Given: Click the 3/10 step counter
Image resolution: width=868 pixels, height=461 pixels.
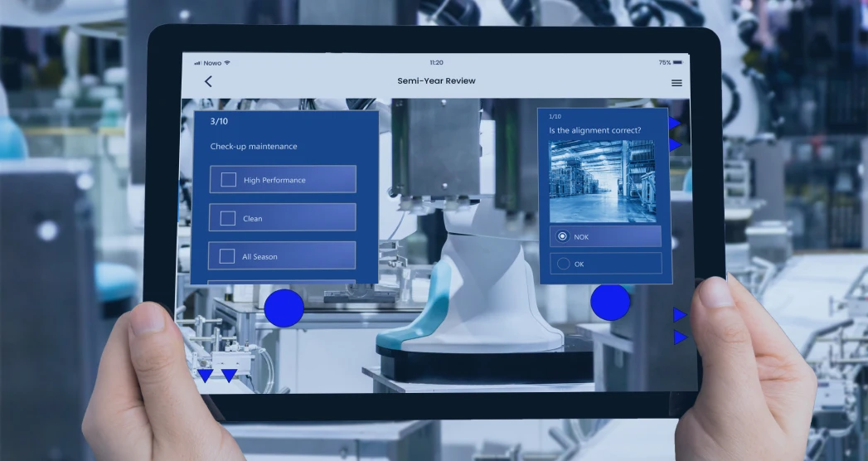Looking at the screenshot, I should pos(219,121).
